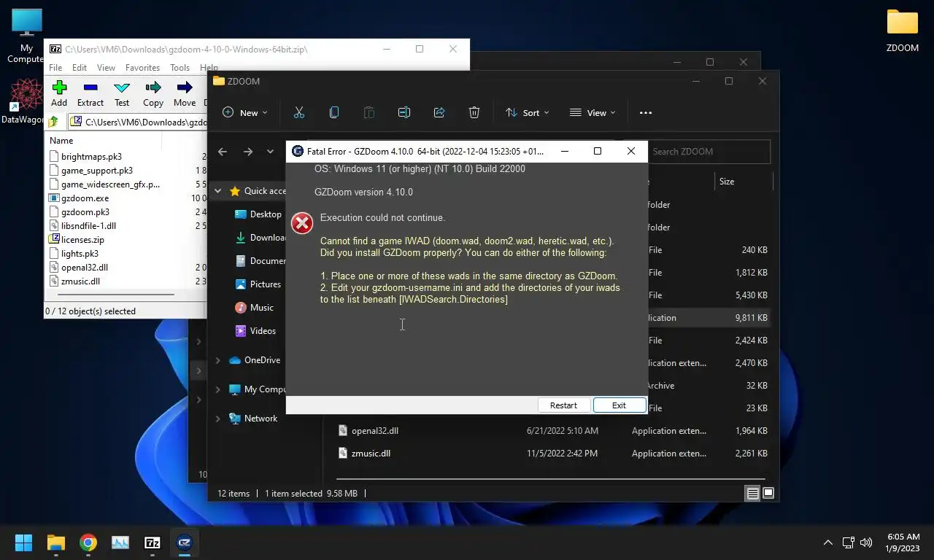This screenshot has height=560, width=934.
Task: Open the Favorites menu in 7-Zip
Action: coord(142,68)
